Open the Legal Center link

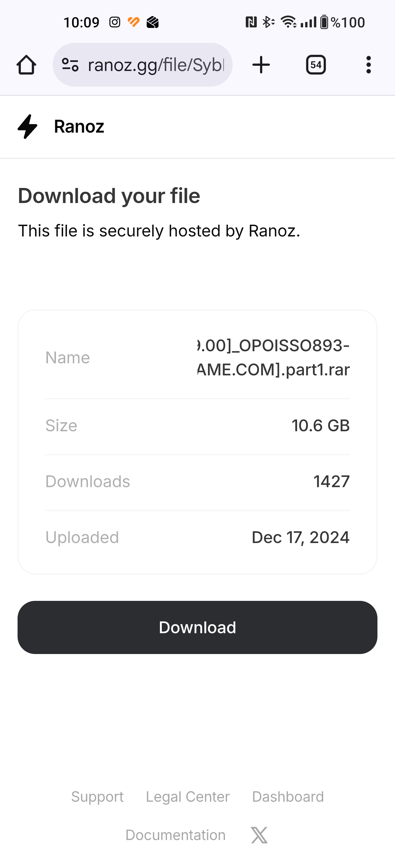188,796
